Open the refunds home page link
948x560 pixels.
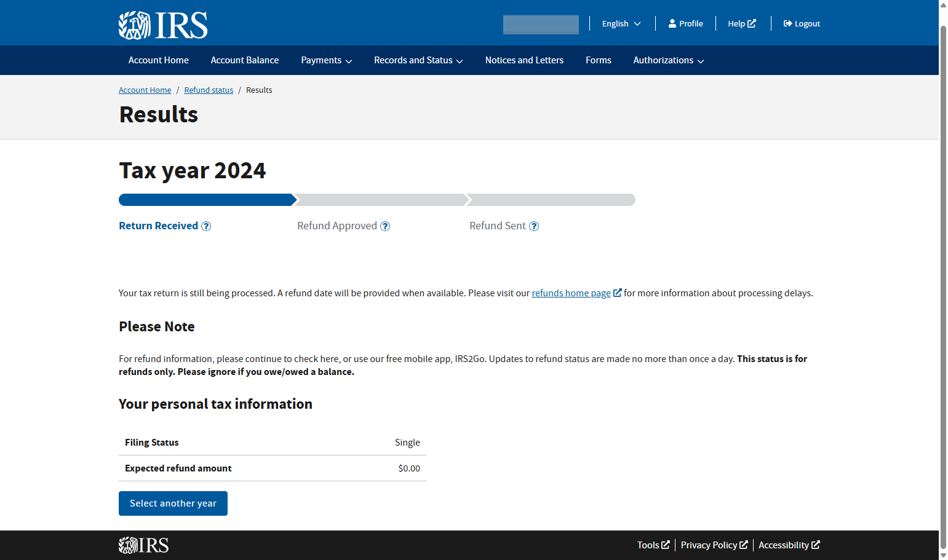click(576, 293)
